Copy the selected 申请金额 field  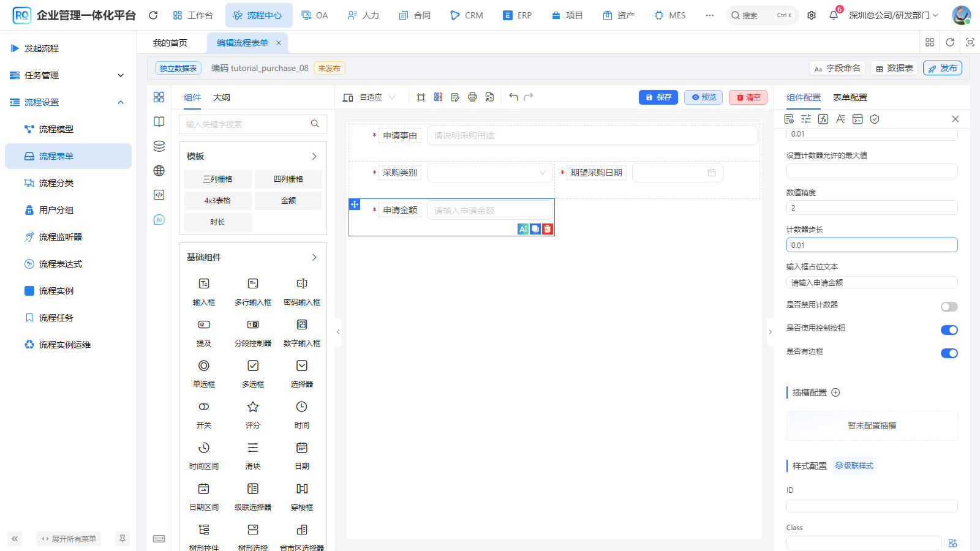[535, 229]
